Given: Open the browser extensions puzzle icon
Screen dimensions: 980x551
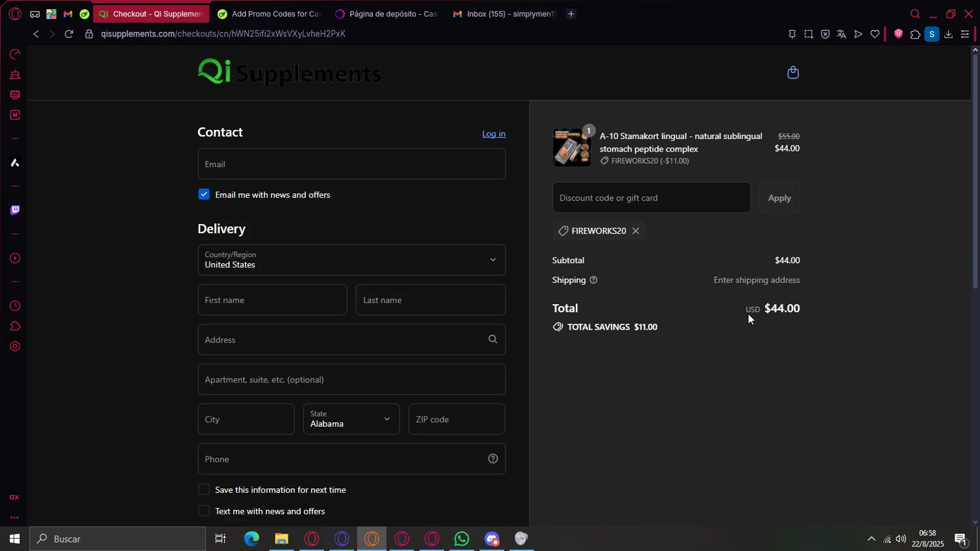Looking at the screenshot, I should pyautogui.click(x=915, y=34).
